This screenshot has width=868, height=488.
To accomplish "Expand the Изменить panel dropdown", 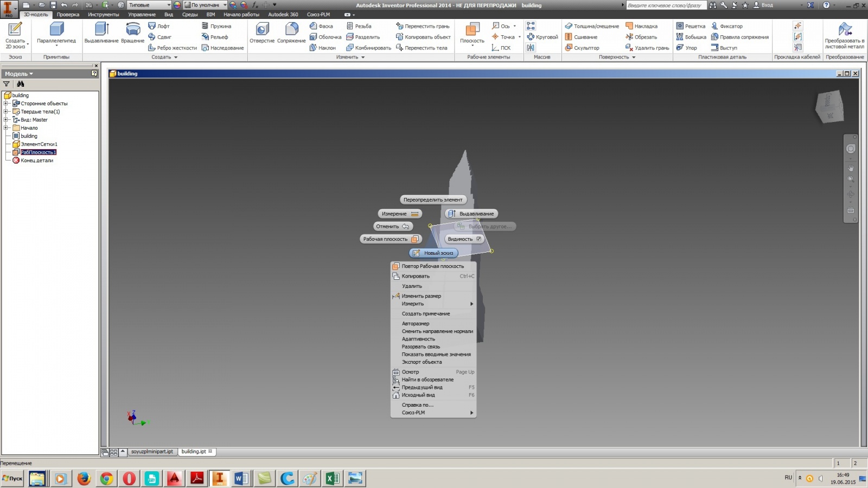I will point(350,57).
